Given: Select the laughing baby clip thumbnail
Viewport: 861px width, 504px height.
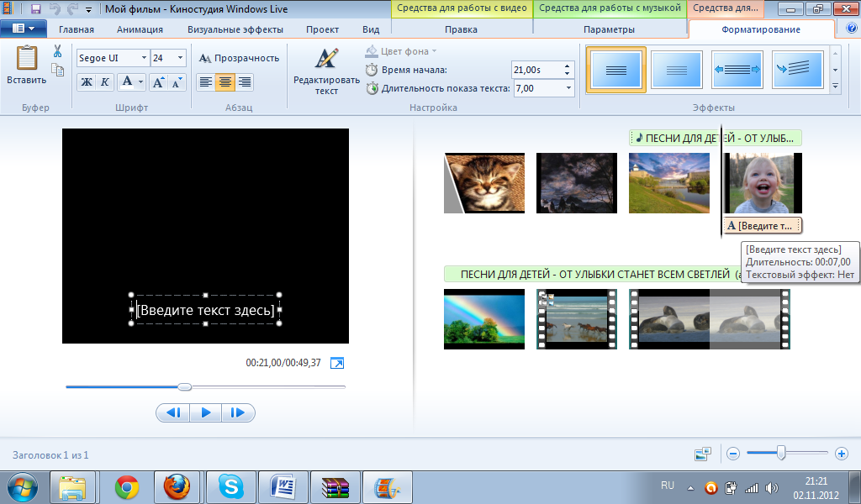Looking at the screenshot, I should click(763, 183).
